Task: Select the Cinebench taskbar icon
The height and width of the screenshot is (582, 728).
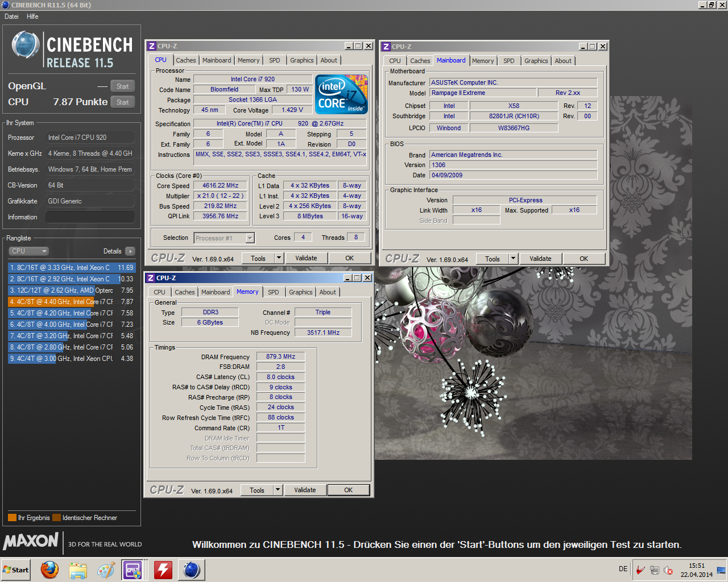Action: (192, 569)
